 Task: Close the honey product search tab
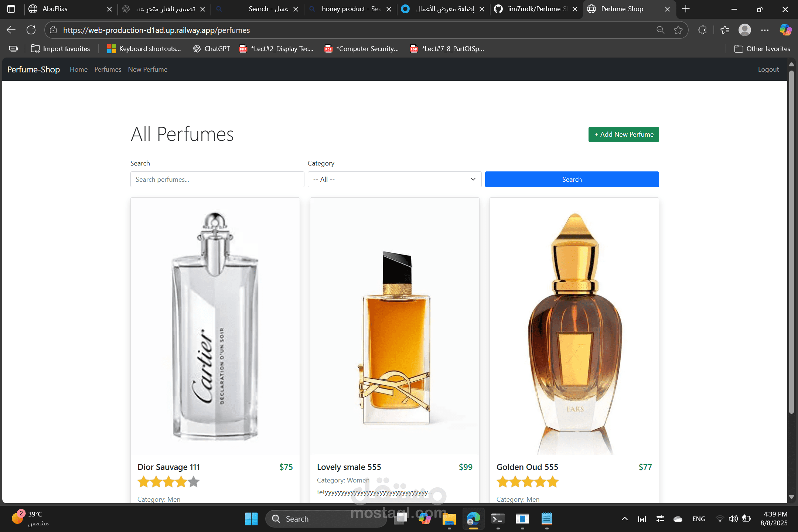pos(389,9)
